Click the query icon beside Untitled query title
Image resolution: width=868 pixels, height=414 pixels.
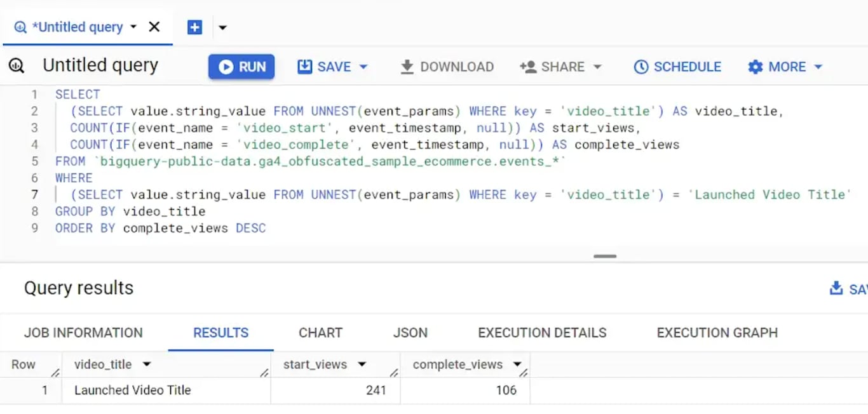17,65
